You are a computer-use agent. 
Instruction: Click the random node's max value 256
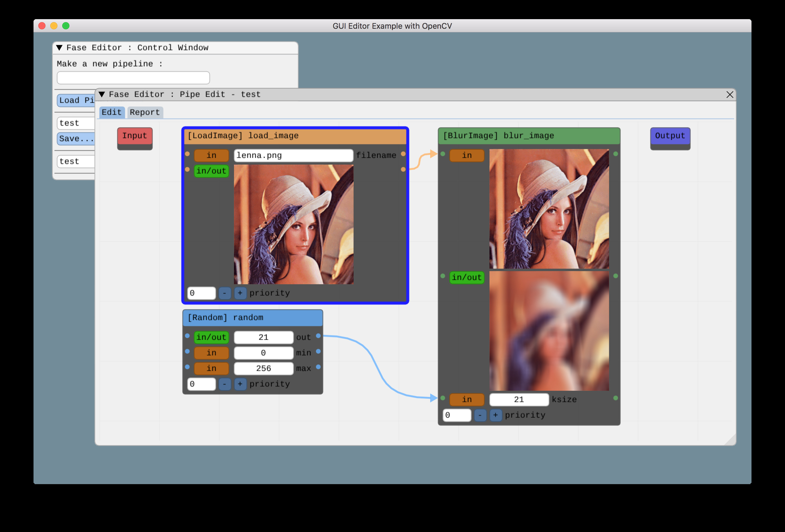tap(263, 368)
